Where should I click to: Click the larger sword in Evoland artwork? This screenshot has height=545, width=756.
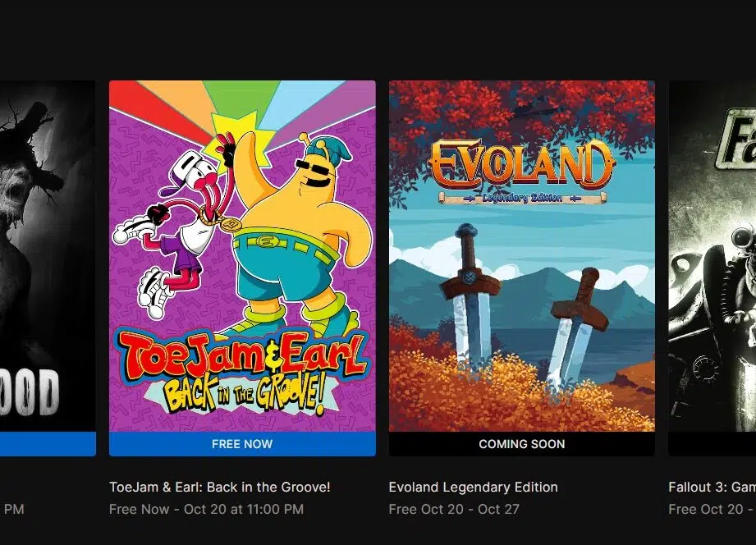coord(470,296)
